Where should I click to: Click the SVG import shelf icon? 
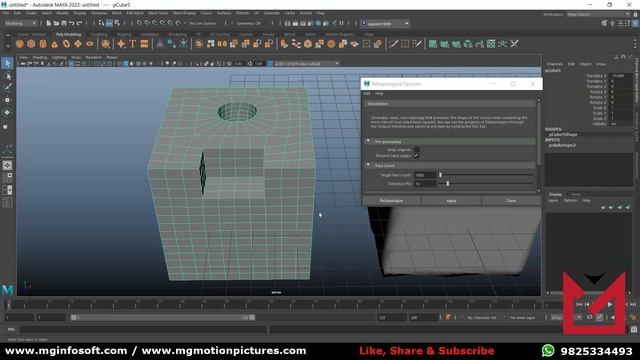pyautogui.click(x=144, y=44)
